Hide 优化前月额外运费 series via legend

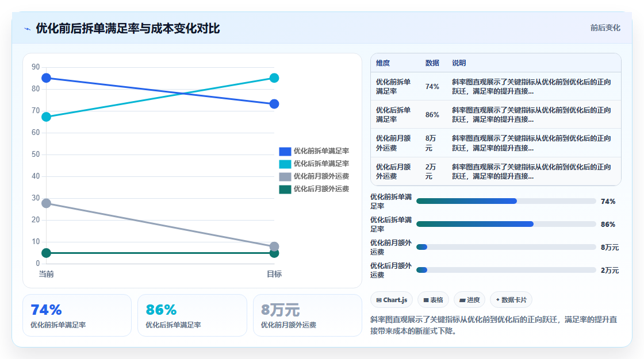314,176
